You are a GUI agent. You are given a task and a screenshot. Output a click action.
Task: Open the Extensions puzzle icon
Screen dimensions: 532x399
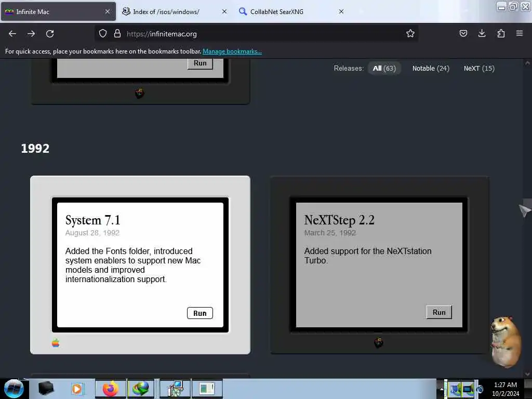click(x=501, y=34)
